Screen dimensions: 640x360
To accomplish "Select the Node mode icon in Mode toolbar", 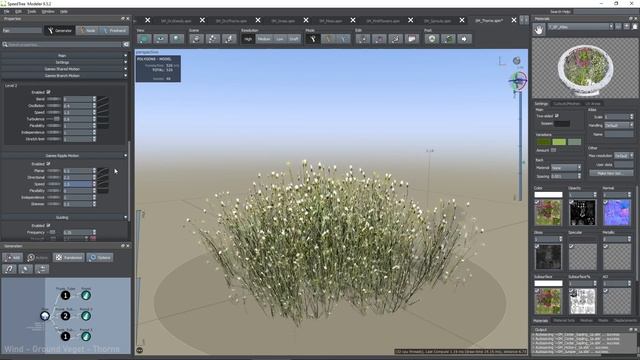I will pyautogui.click(x=328, y=39).
